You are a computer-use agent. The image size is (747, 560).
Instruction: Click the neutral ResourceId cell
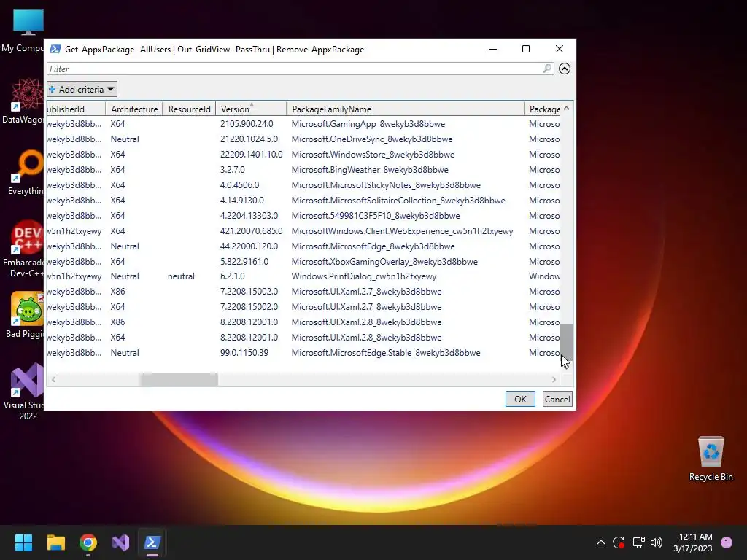181,276
